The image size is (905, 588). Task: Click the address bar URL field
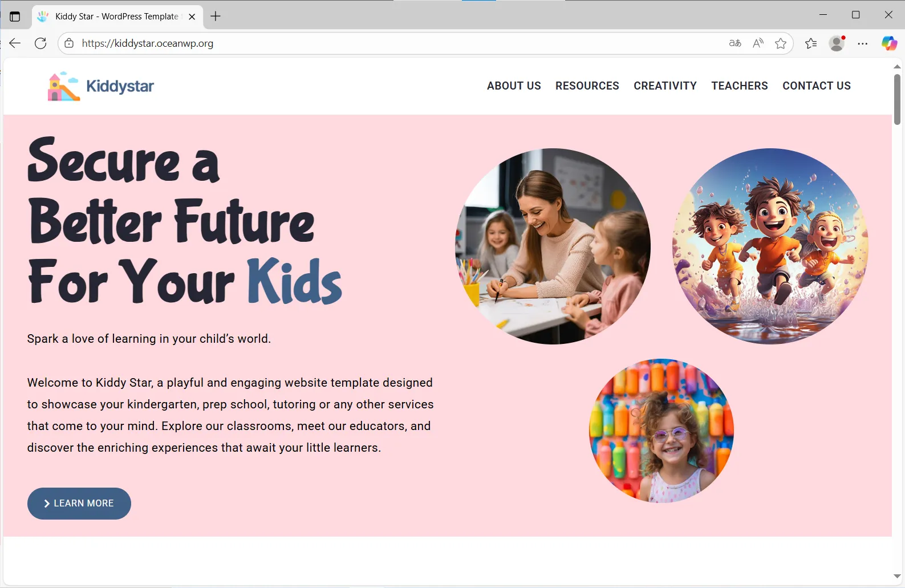tap(399, 43)
